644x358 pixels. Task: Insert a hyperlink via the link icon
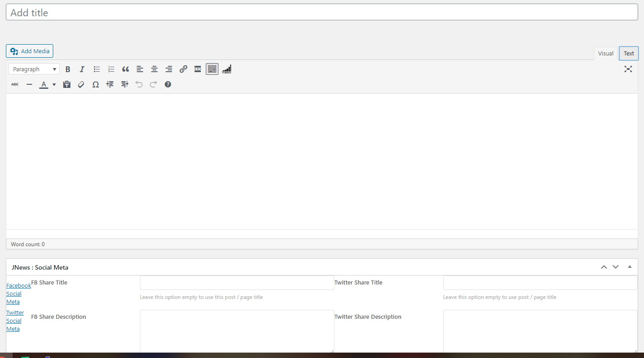(183, 69)
